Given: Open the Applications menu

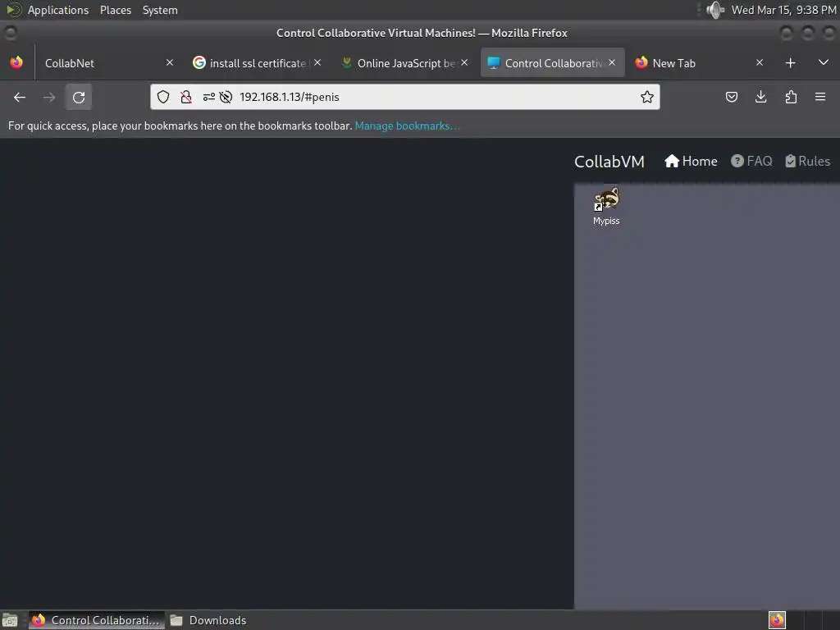Looking at the screenshot, I should pos(58,10).
